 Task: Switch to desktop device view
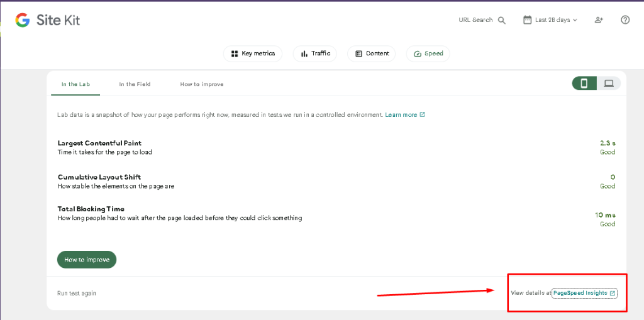pos(609,84)
